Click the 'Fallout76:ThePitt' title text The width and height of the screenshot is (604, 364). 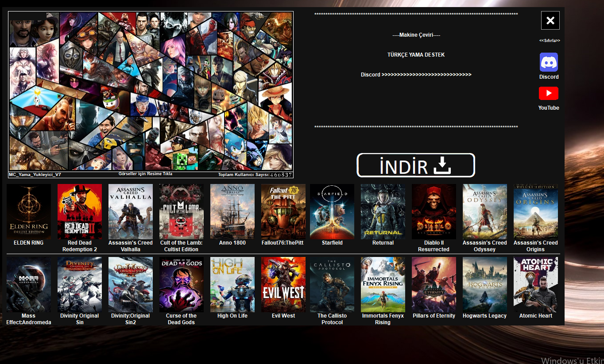tap(283, 243)
